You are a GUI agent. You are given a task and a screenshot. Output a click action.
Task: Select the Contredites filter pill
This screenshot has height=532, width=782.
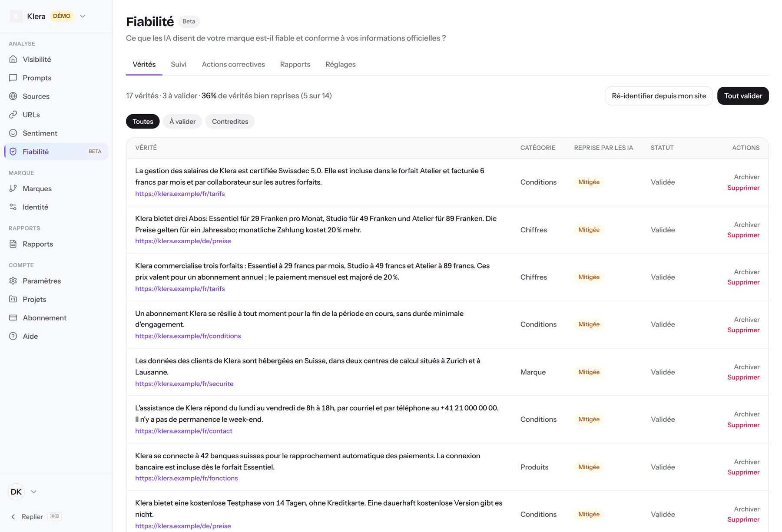pyautogui.click(x=230, y=121)
